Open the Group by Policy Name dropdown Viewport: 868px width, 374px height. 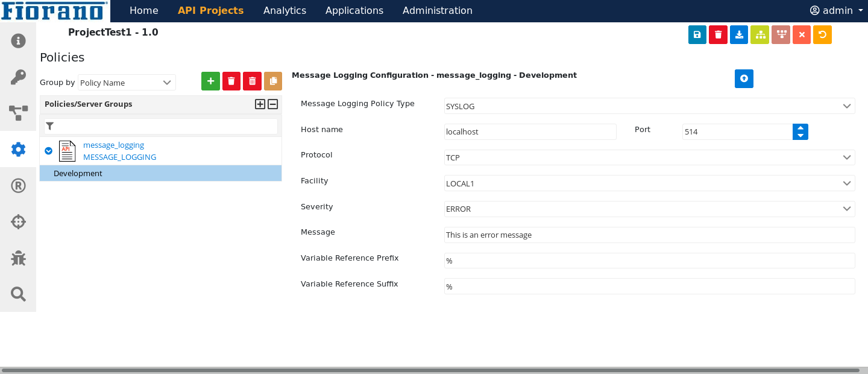pos(127,83)
